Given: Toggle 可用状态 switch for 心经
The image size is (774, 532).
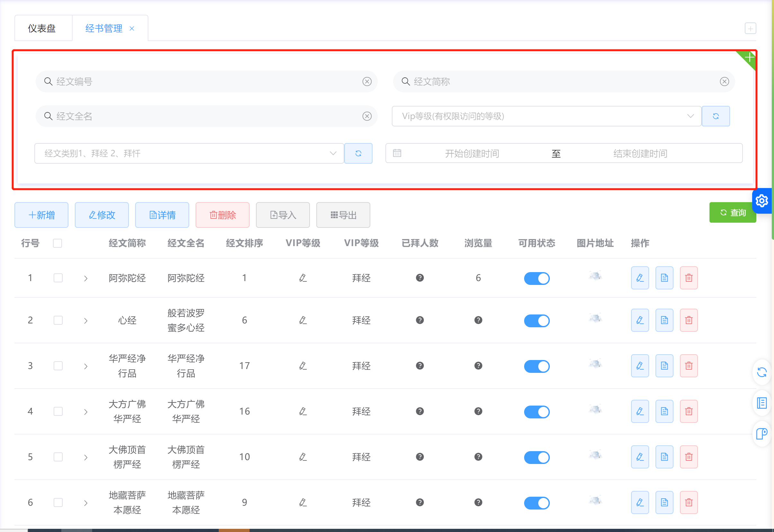Looking at the screenshot, I should pos(536,321).
